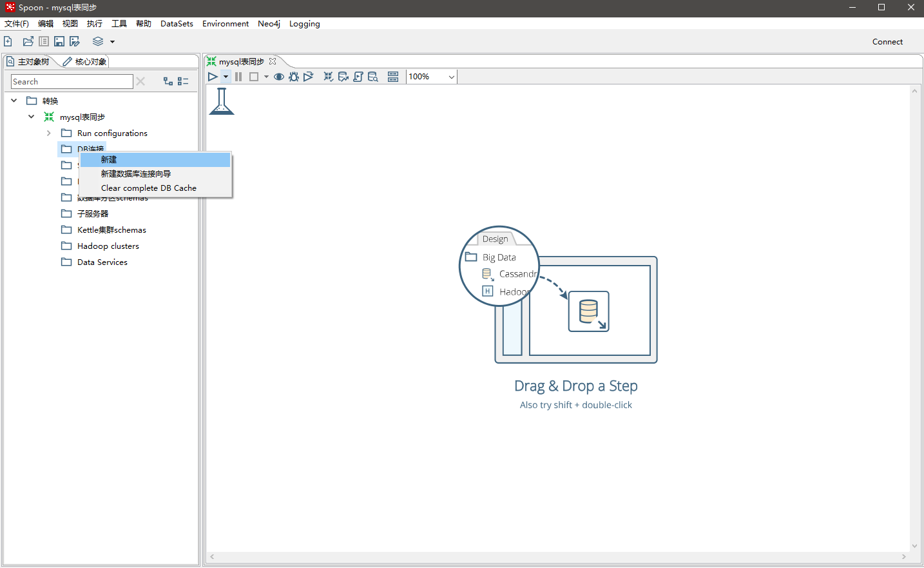Click the expand all tree icon
This screenshot has width=924, height=568.
coord(168,81)
